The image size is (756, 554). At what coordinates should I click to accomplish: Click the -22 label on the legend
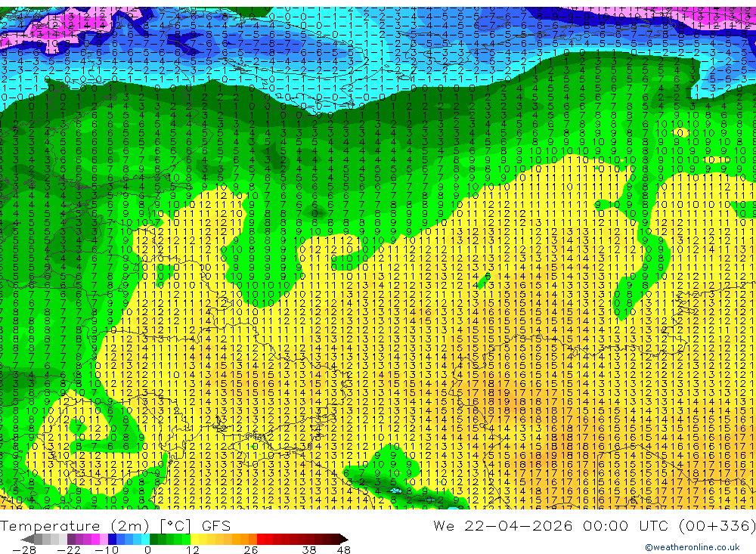click(69, 549)
